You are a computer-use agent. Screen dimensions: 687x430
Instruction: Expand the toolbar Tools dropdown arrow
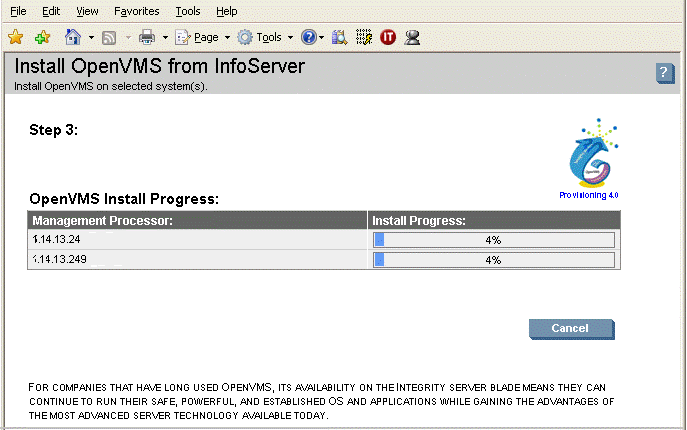tap(290, 38)
